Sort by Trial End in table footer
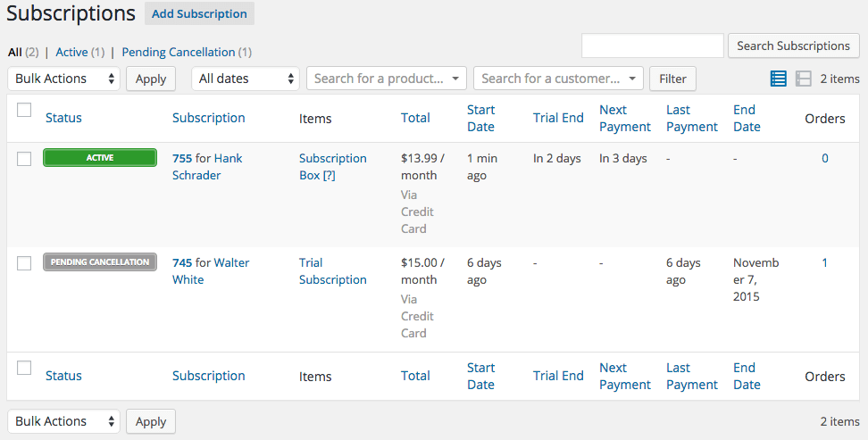The height and width of the screenshot is (440, 868). tap(558, 376)
